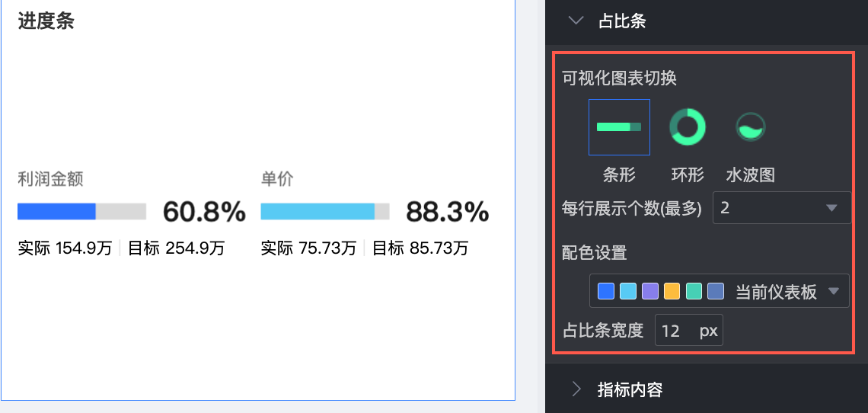Select the 条形 bar chart icon

619,127
